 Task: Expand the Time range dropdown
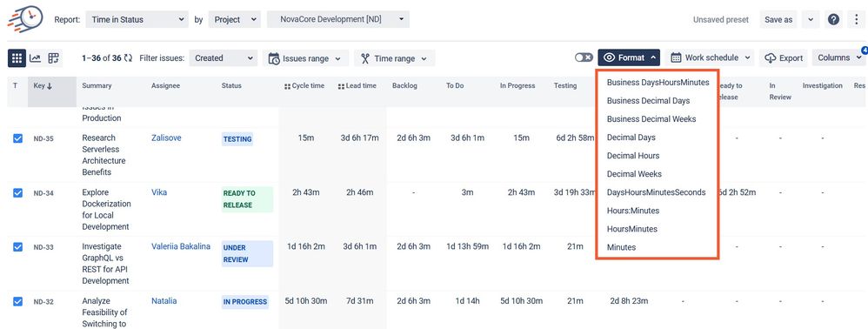[x=394, y=58]
